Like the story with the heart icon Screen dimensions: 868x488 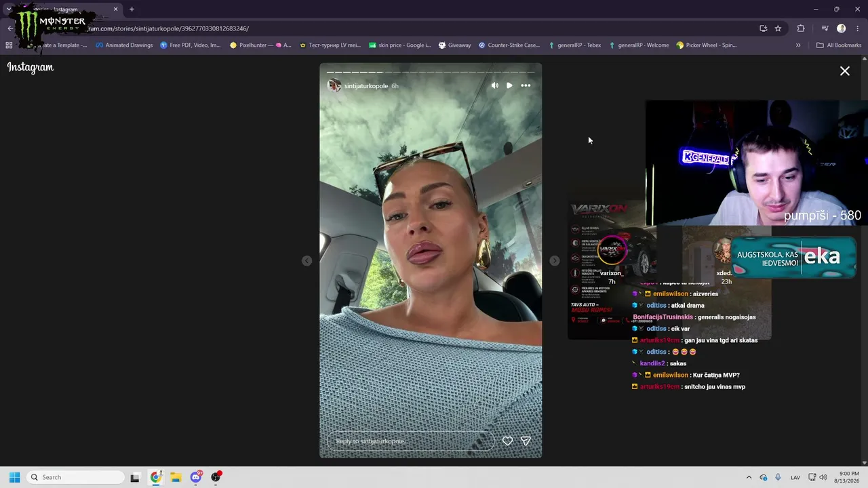507,441
